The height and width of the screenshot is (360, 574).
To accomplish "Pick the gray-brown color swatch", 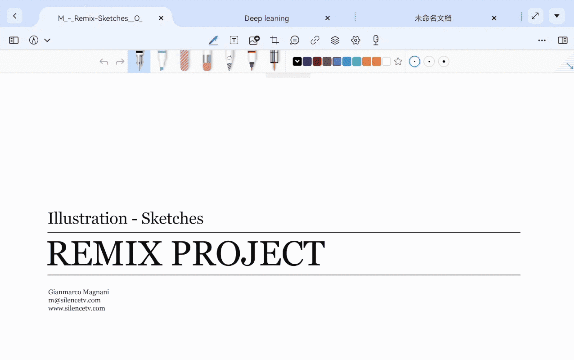I will (327, 62).
